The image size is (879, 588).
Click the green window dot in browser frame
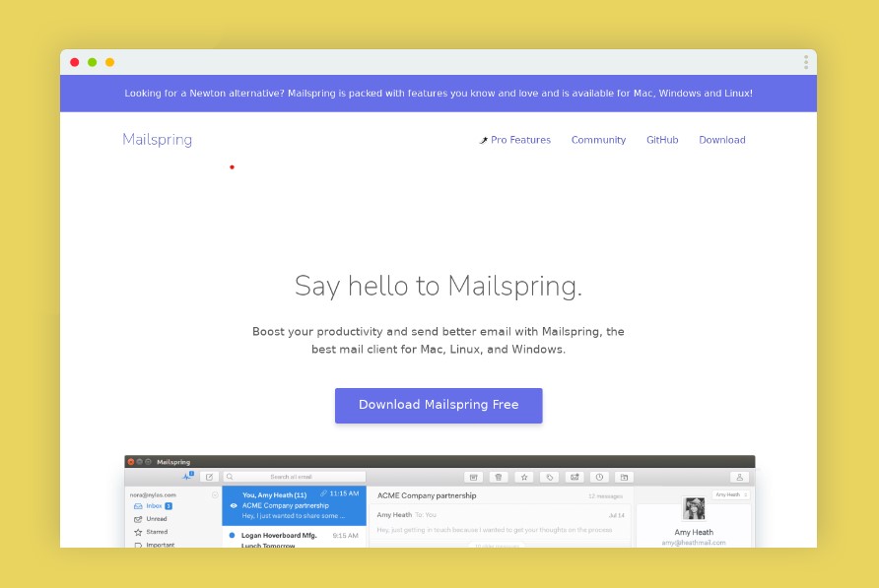pyautogui.click(x=92, y=62)
